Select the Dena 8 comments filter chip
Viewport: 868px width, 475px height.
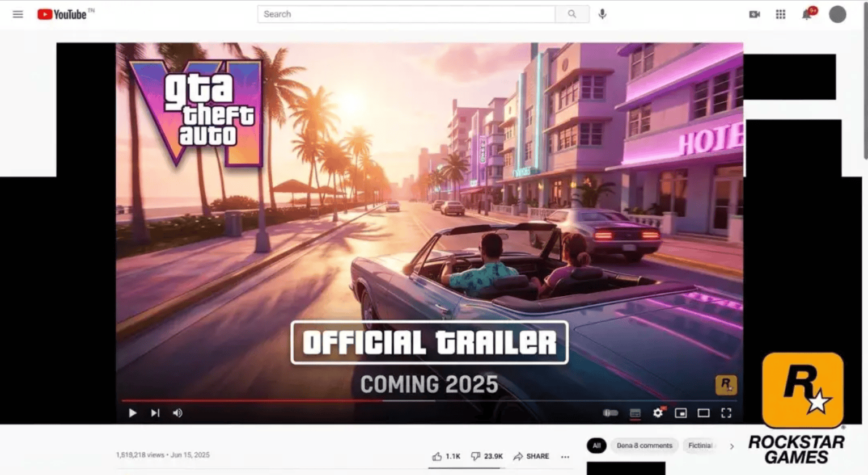tap(644, 446)
